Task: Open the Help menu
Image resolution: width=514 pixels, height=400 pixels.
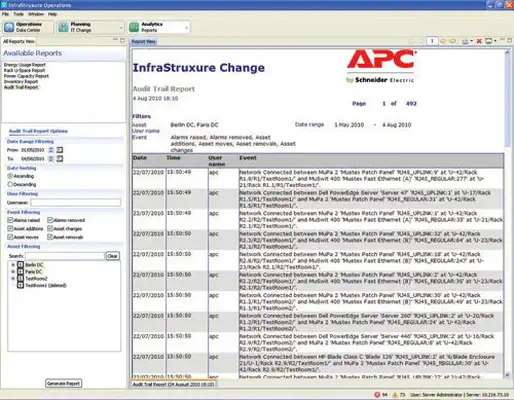Action: click(x=52, y=14)
